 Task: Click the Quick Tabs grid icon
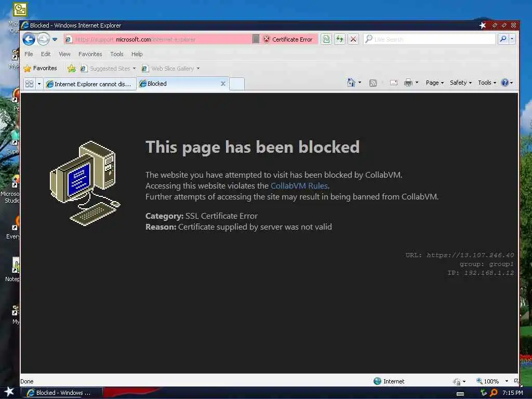[x=30, y=84]
